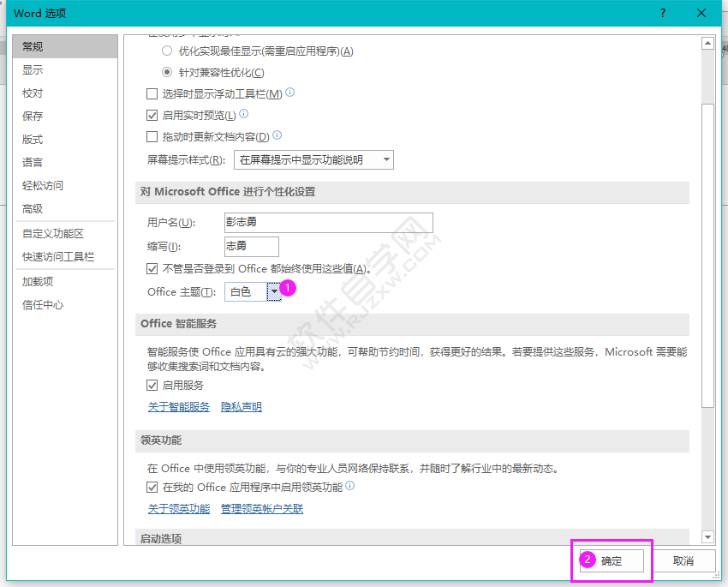This screenshot has width=728, height=587.
Task: Disable the 启用服务 checkbox under Office 智能服务
Action: pyautogui.click(x=152, y=385)
